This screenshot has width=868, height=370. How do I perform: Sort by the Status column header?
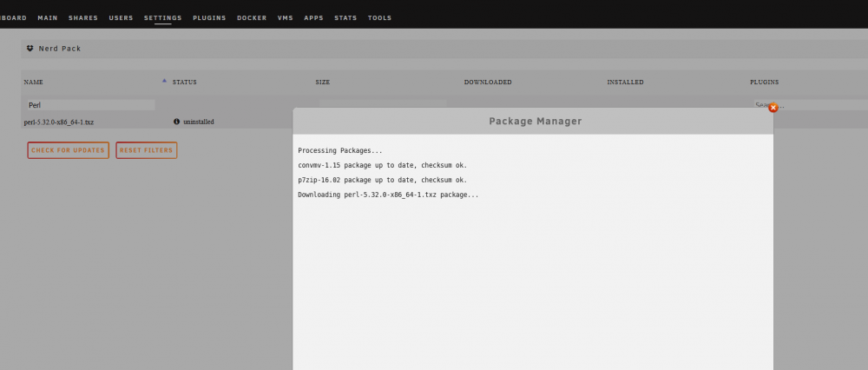click(x=184, y=82)
